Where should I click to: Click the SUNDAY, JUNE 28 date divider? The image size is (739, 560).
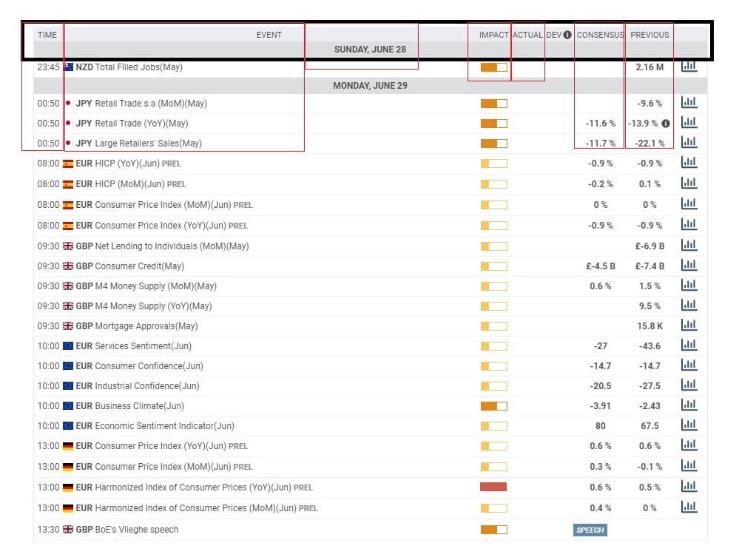point(370,50)
